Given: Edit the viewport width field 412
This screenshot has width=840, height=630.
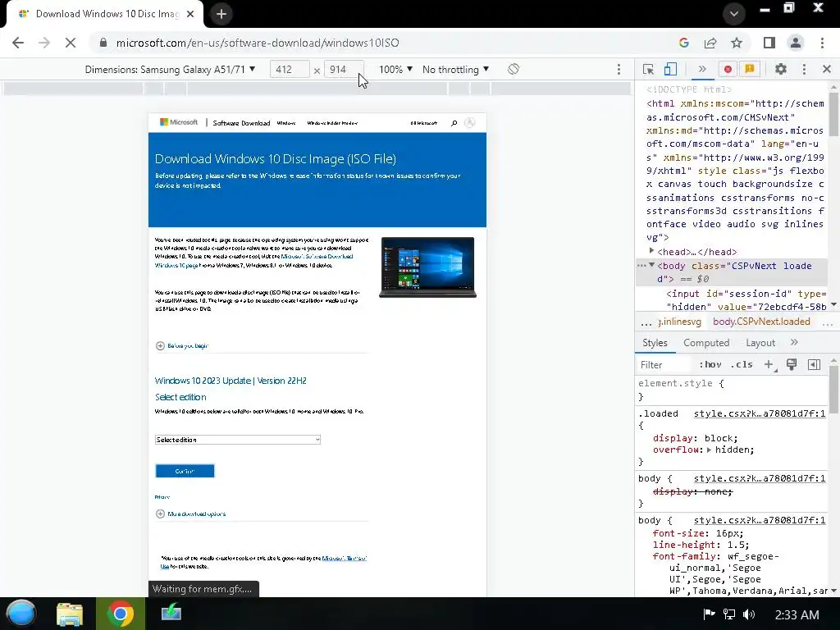Looking at the screenshot, I should tap(290, 70).
